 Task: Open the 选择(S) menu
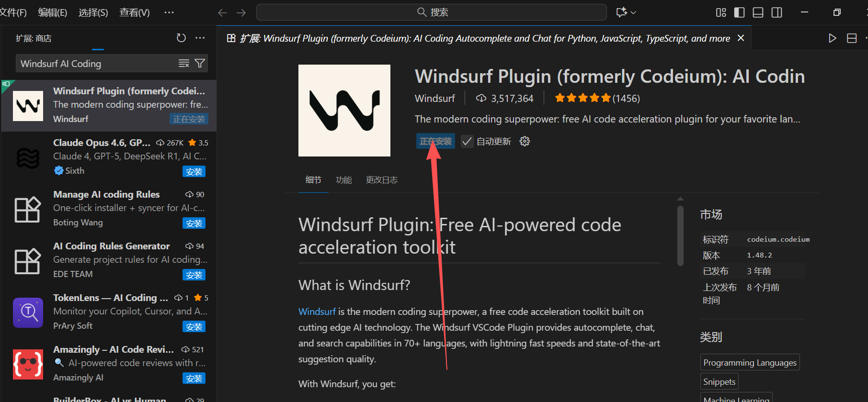[x=93, y=12]
